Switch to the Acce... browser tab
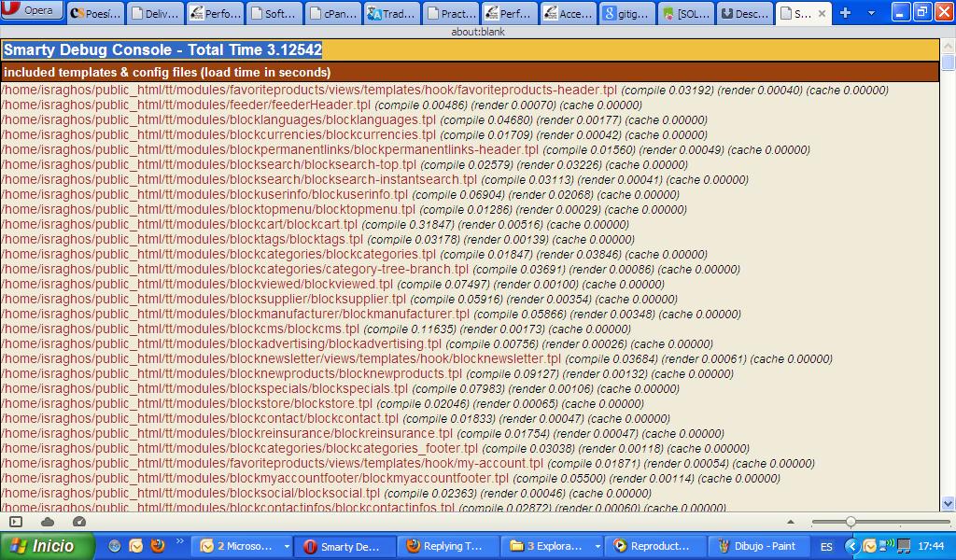 point(569,13)
